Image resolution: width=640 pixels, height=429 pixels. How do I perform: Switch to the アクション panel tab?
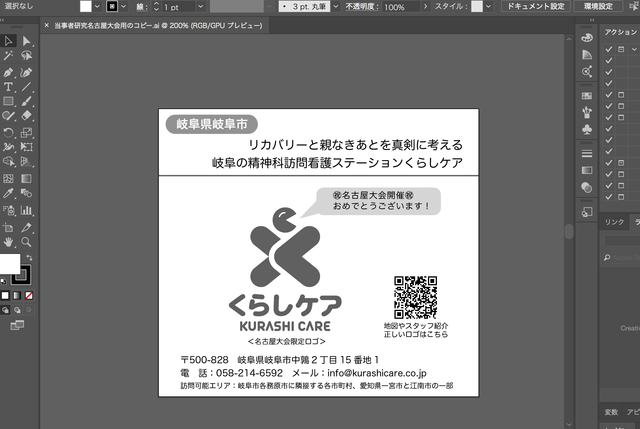point(620,32)
